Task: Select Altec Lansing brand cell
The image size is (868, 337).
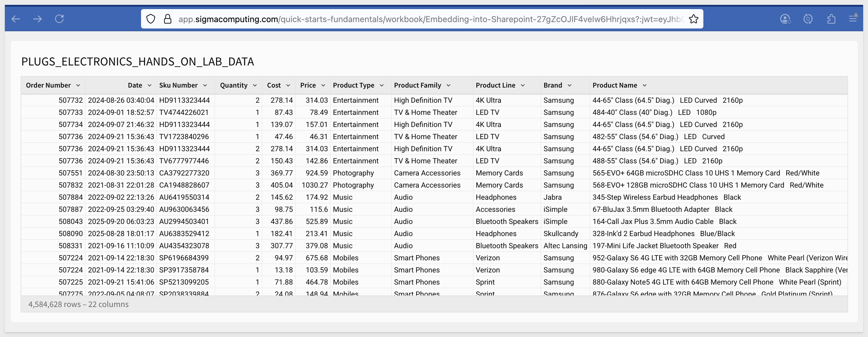Action: point(565,246)
